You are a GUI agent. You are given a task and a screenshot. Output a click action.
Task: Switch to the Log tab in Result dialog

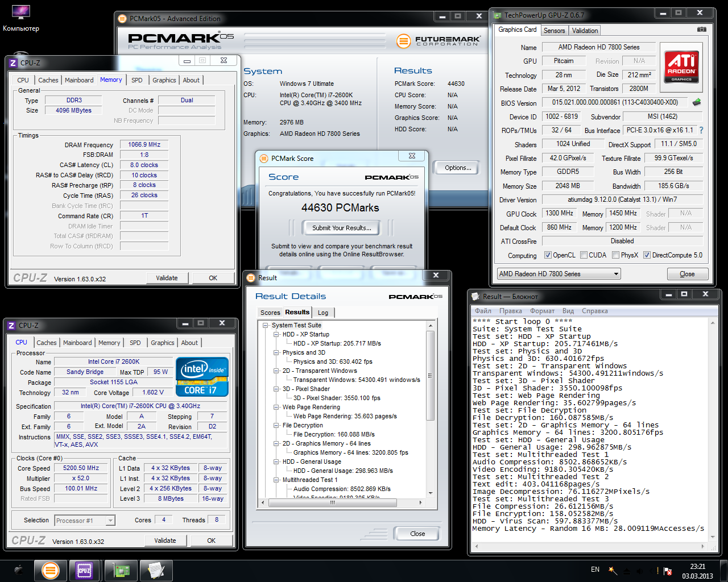323,313
